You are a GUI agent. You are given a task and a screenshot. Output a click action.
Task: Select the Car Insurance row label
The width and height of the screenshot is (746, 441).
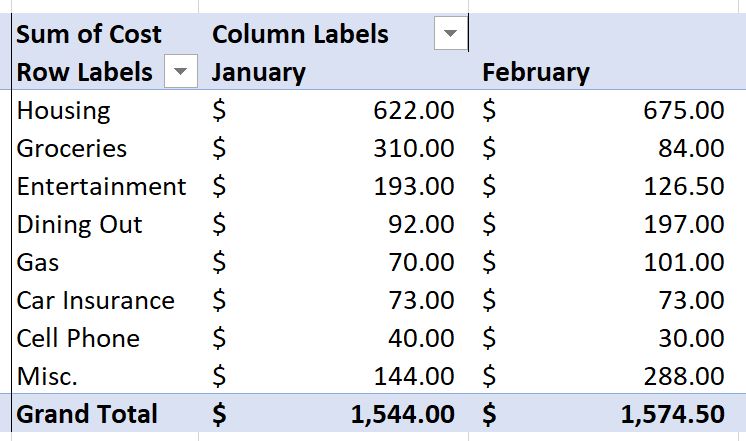point(96,301)
